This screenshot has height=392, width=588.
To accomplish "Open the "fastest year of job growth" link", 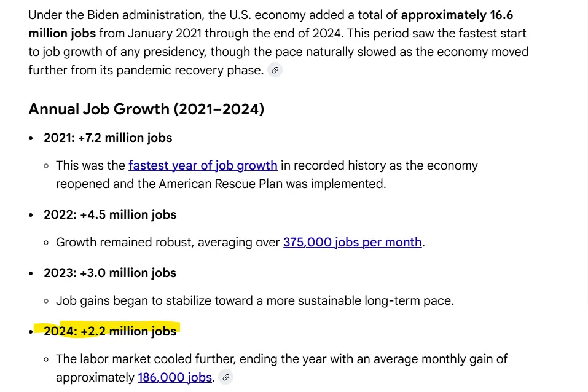I will 203,165.
